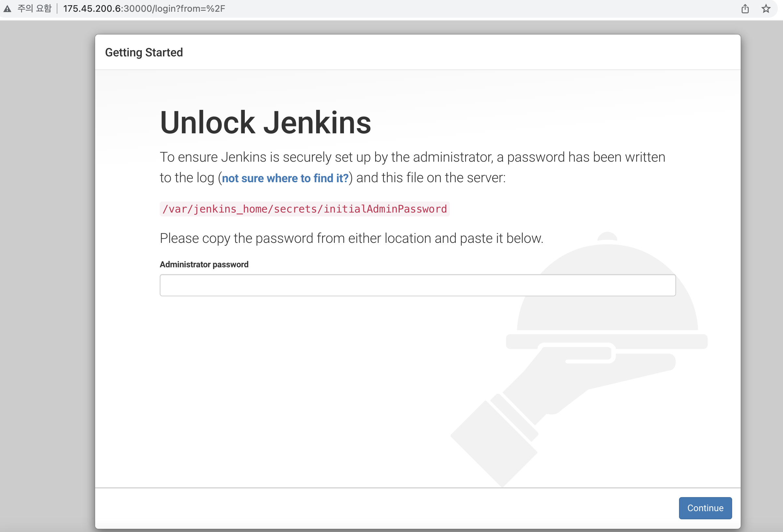
Task: Click the not-secure warning triangle icon
Action: point(7,9)
